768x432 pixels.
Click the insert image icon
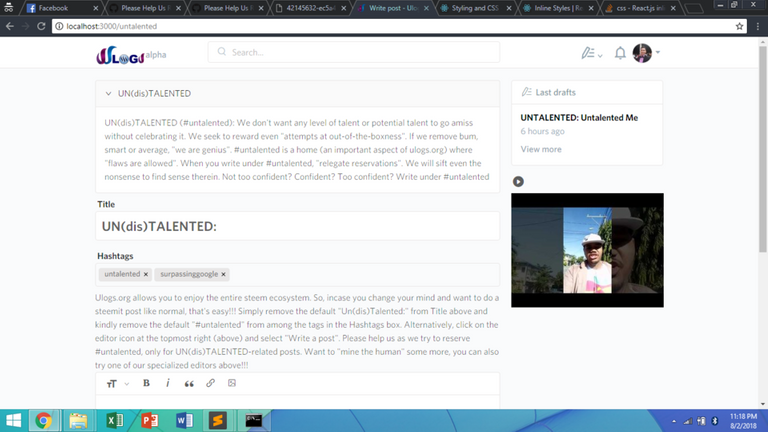point(232,383)
